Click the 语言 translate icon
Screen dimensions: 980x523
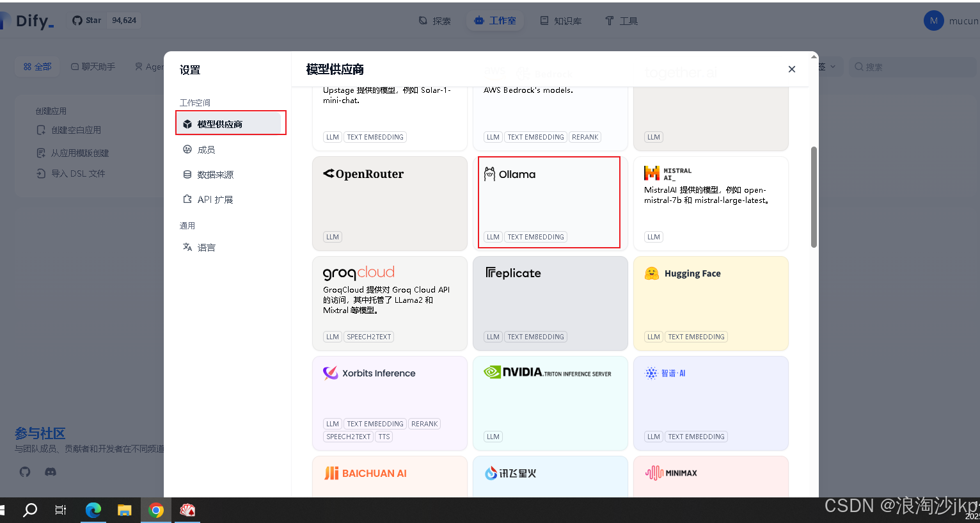[x=187, y=247]
